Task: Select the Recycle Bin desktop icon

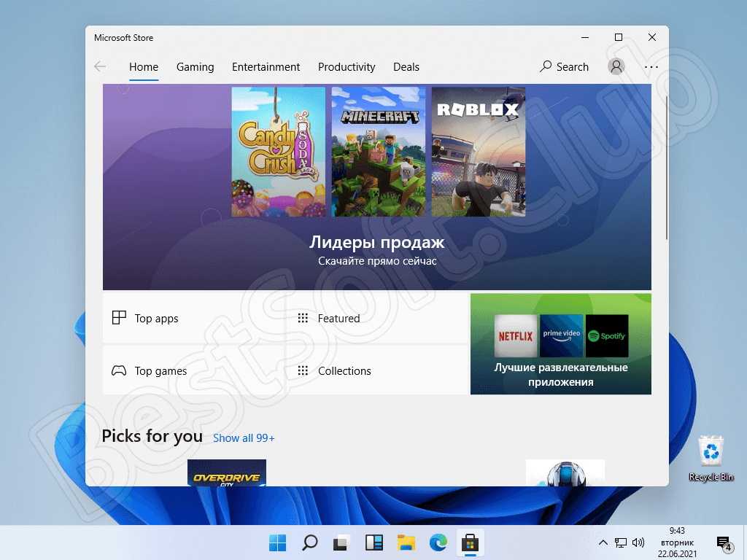Action: [711, 458]
